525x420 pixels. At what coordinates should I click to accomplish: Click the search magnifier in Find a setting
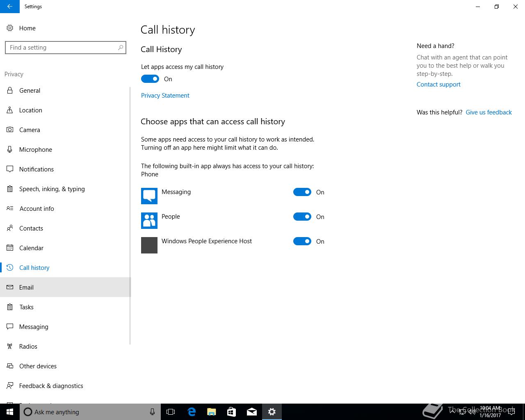(x=121, y=48)
